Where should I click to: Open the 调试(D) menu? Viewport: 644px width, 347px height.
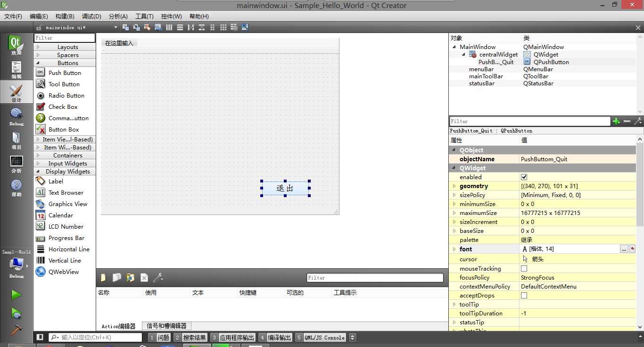click(91, 16)
